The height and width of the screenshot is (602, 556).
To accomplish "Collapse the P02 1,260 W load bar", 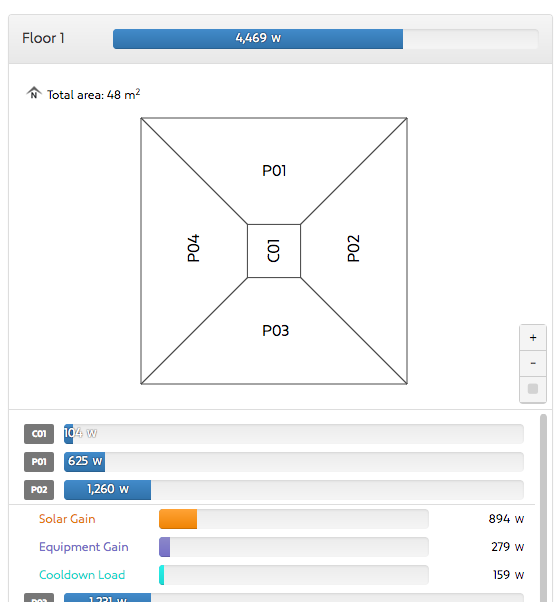I will tap(294, 490).
